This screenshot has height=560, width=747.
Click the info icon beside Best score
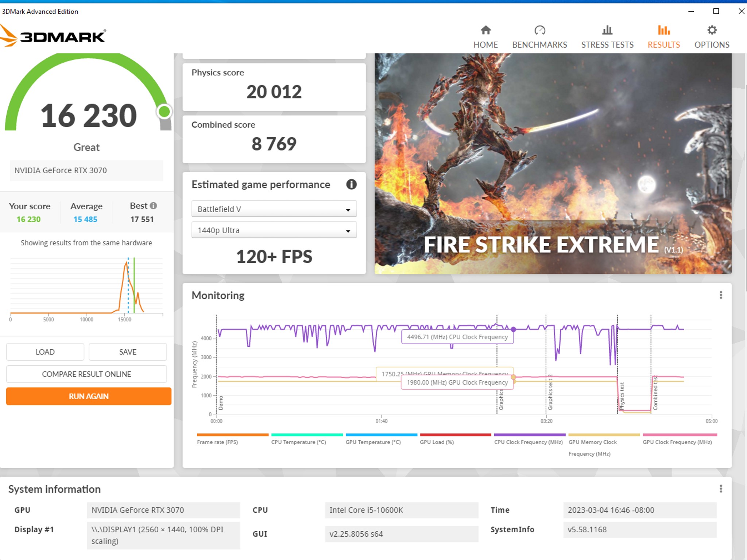click(154, 206)
